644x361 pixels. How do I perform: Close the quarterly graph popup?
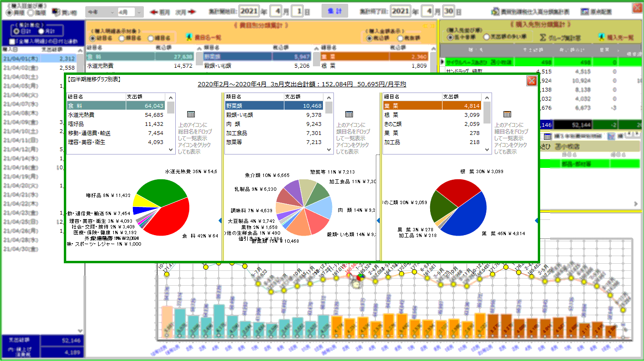[532, 81]
